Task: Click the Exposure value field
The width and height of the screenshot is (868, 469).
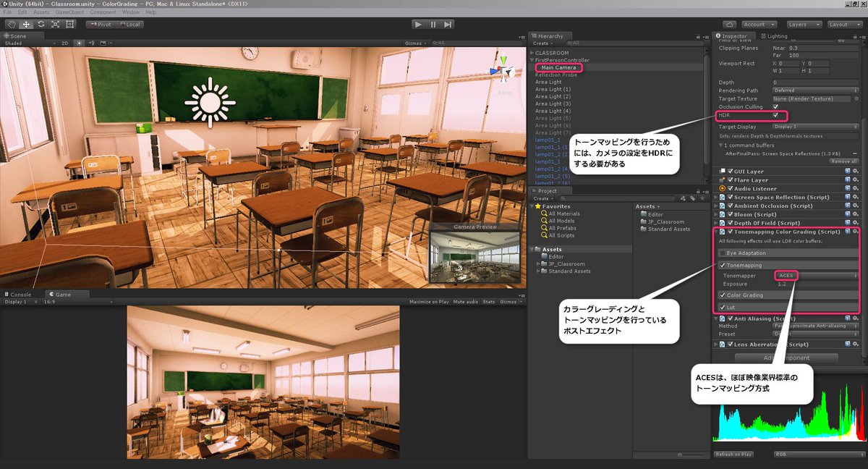Action: [x=816, y=284]
